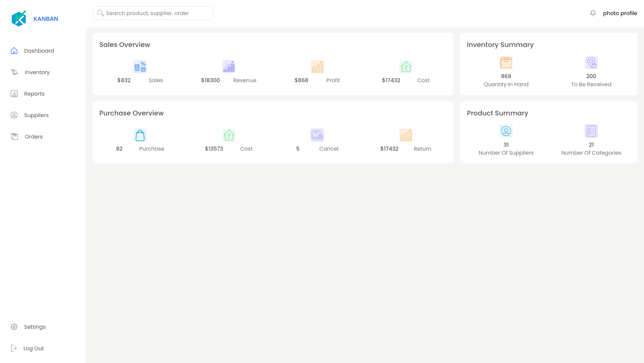
Task: Select the Quantity In Hand box icon
Action: (x=506, y=63)
